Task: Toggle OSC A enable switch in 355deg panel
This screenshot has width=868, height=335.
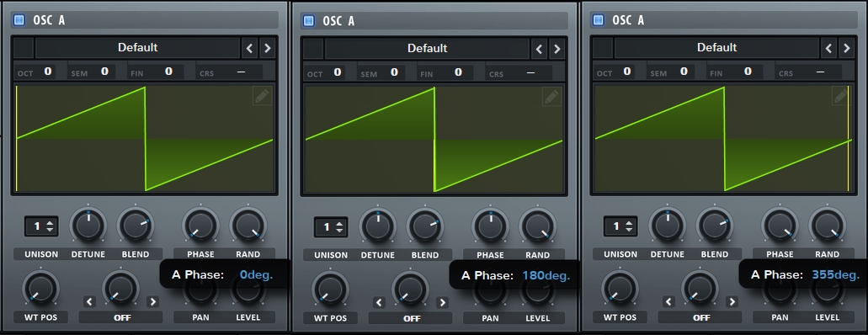Action: click(x=599, y=20)
